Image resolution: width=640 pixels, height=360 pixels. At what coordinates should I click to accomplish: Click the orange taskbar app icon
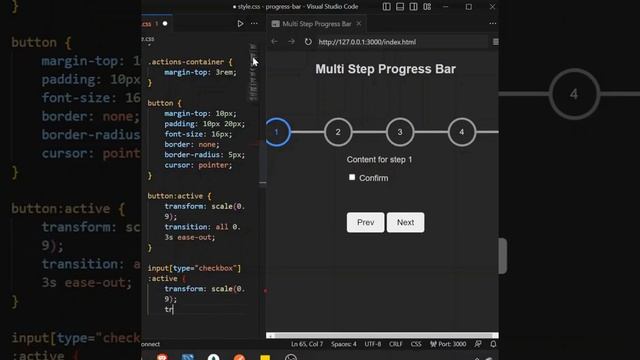(239, 358)
